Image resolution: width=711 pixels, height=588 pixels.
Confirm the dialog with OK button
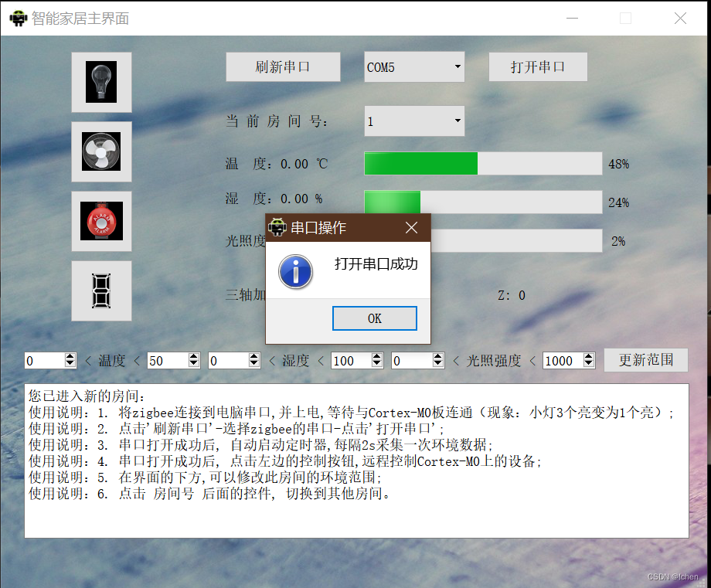click(375, 318)
